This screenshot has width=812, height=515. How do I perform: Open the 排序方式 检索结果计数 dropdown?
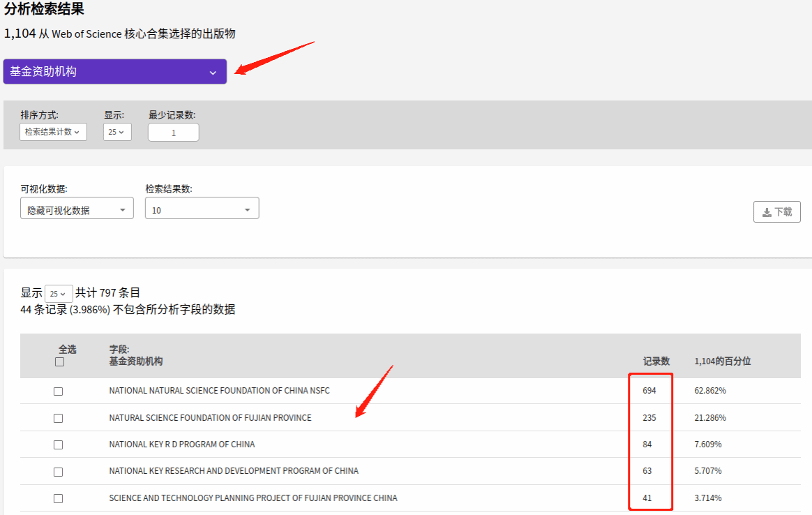pyautogui.click(x=53, y=132)
